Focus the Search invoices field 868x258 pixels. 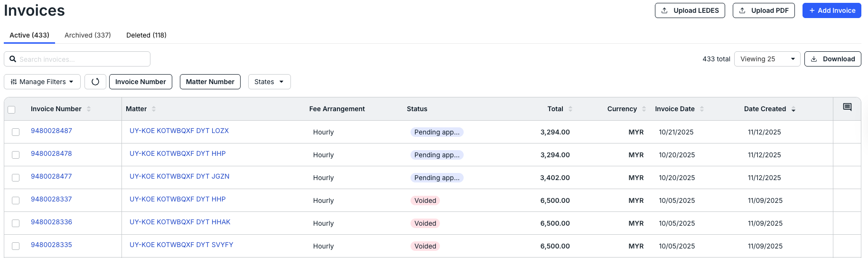pos(77,59)
